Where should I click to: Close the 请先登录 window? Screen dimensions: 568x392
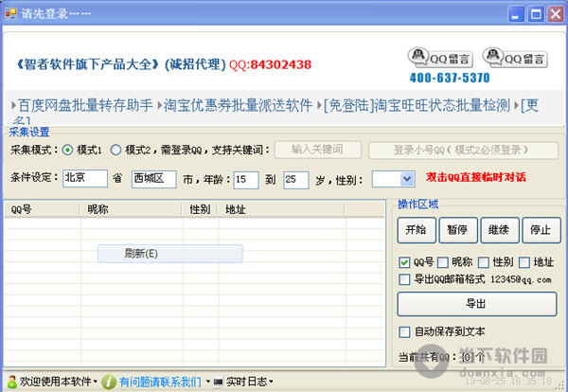pyautogui.click(x=556, y=14)
